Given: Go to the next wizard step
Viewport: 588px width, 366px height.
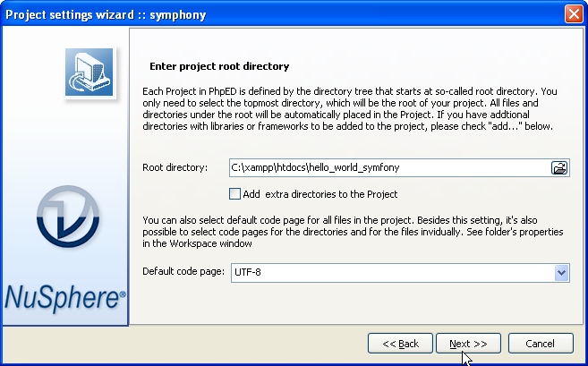Looking at the screenshot, I should (x=468, y=344).
